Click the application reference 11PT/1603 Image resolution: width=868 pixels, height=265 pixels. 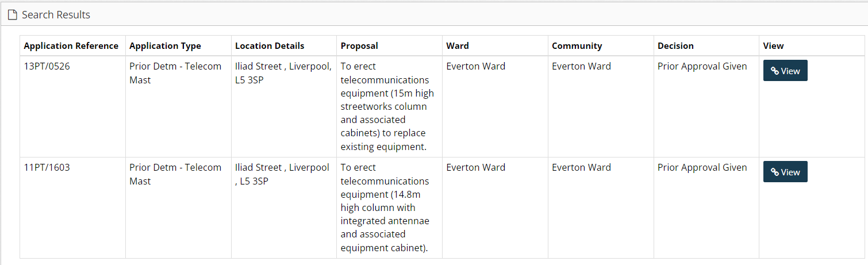point(47,168)
